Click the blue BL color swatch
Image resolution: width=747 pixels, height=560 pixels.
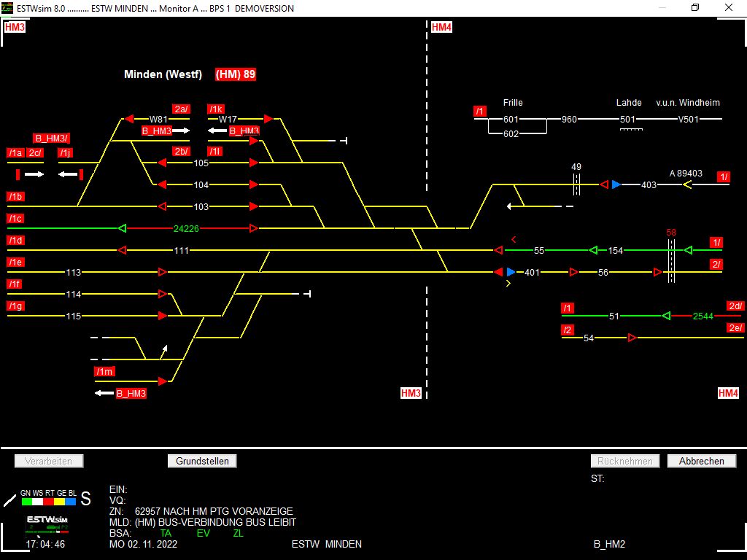71,502
